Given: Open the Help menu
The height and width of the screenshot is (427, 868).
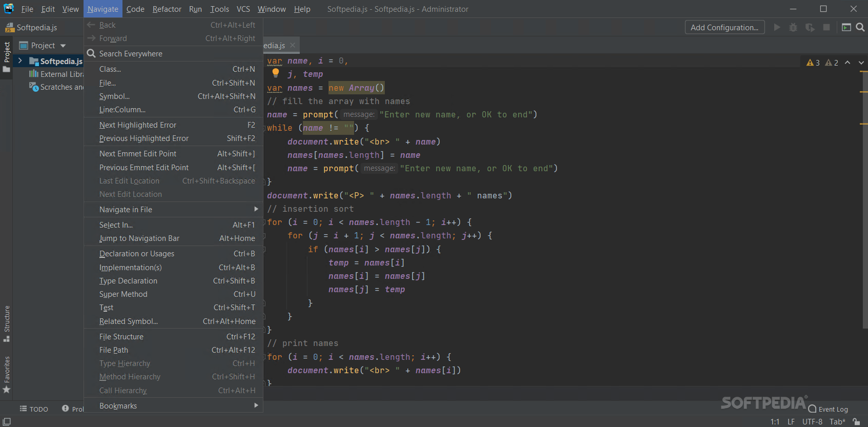Looking at the screenshot, I should pos(302,9).
